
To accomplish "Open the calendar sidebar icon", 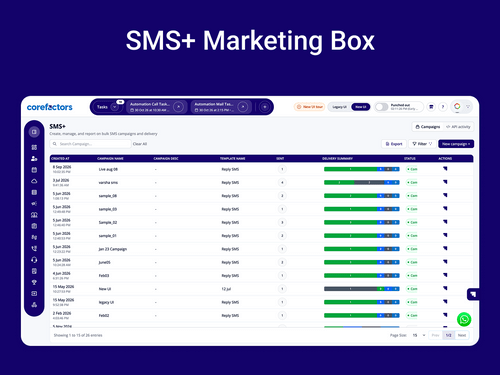I will tap(34, 170).
